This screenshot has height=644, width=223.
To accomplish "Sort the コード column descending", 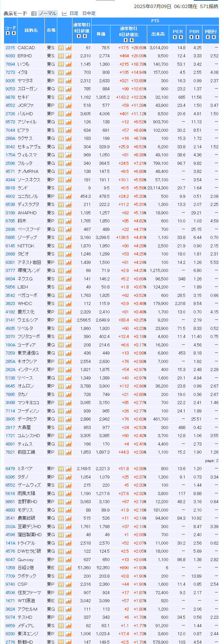I will pyautogui.click(x=13, y=33).
